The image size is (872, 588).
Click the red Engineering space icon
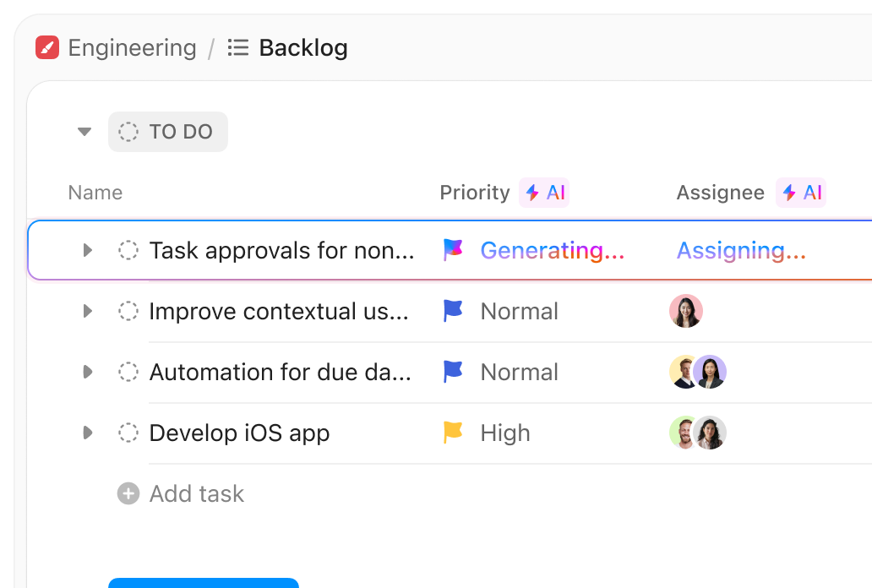(x=48, y=47)
